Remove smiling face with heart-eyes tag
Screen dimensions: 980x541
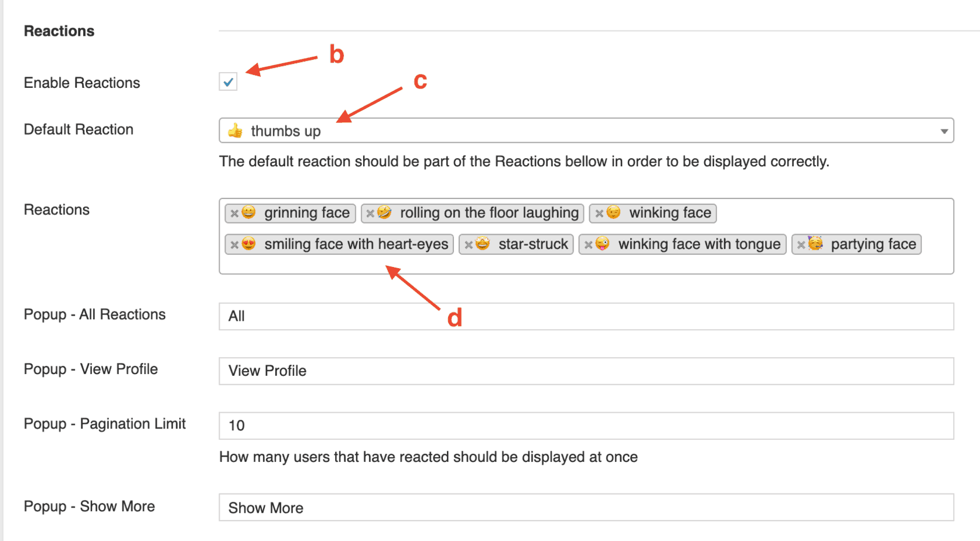234,245
